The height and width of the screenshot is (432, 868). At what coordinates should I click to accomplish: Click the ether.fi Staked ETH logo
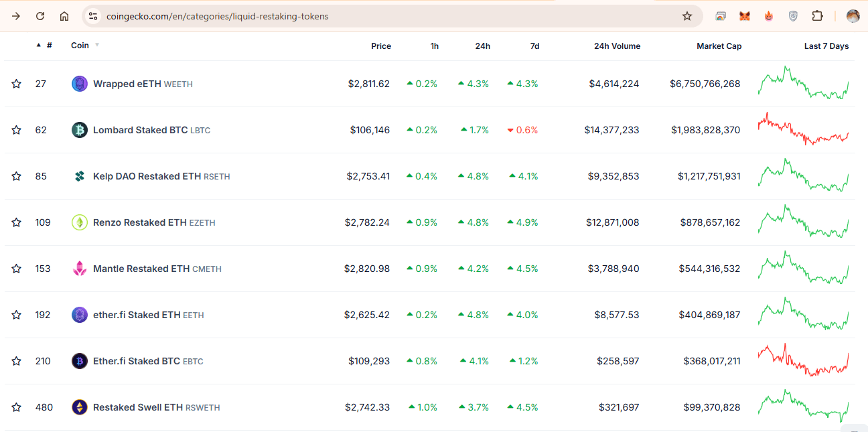click(80, 315)
